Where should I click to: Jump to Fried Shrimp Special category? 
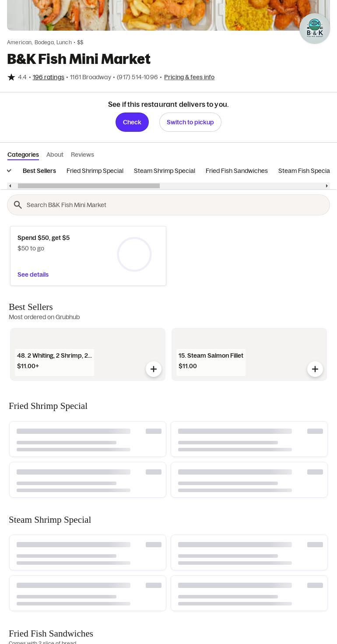pos(95,171)
